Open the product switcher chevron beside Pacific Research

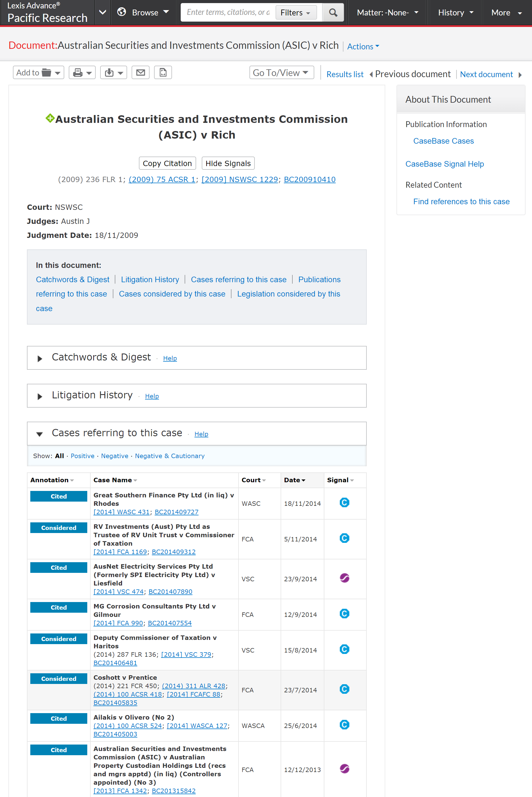[102, 13]
